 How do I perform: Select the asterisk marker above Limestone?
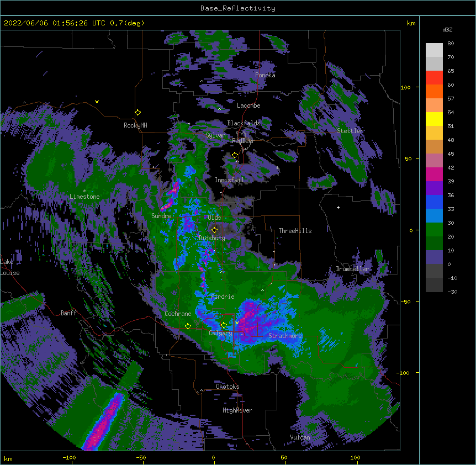(84, 191)
